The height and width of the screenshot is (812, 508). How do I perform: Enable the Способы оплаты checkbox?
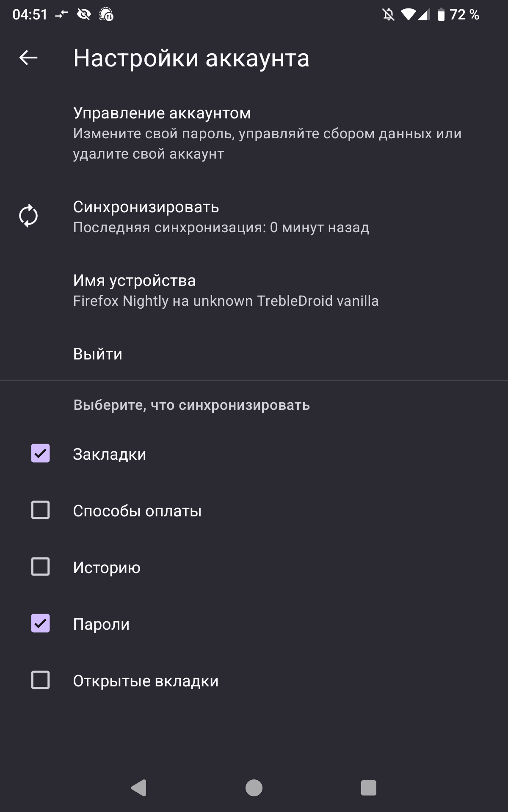40,510
